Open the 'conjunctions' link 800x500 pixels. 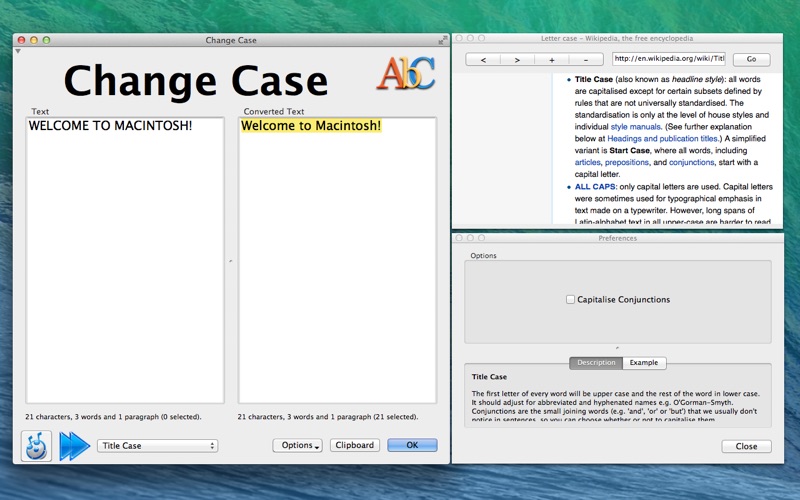point(691,162)
